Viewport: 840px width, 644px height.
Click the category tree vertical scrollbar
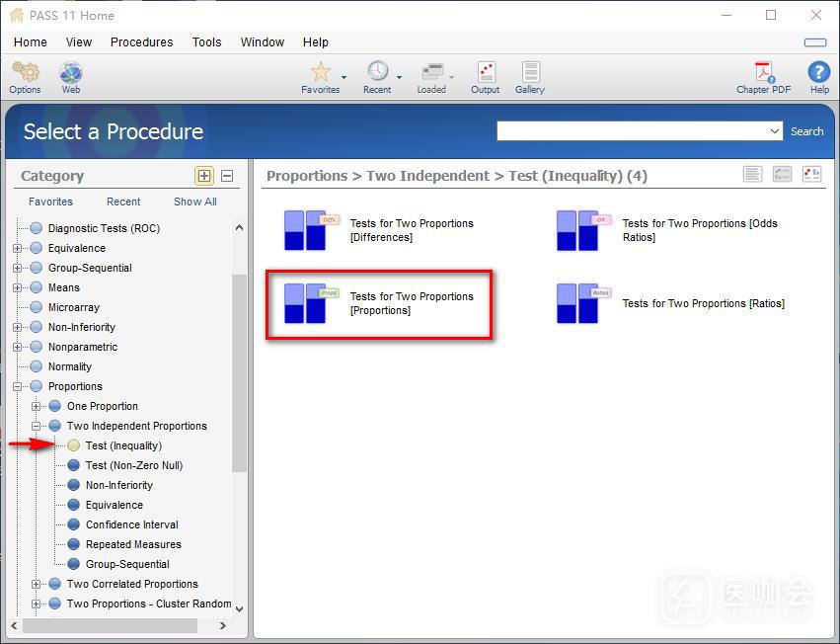pyautogui.click(x=239, y=375)
